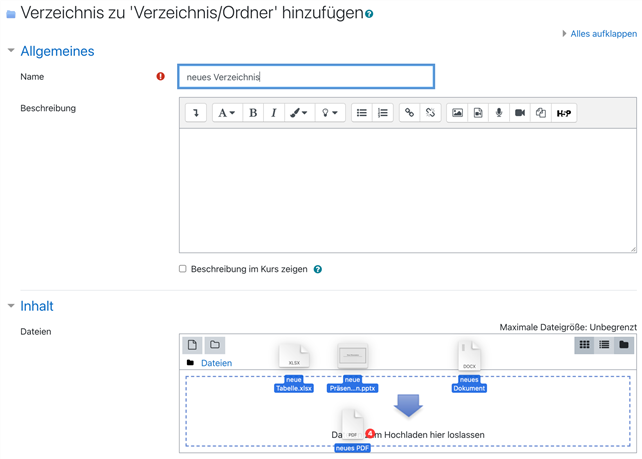The height and width of the screenshot is (459, 642).
Task: Insert an image into the description
Action: [457, 113]
